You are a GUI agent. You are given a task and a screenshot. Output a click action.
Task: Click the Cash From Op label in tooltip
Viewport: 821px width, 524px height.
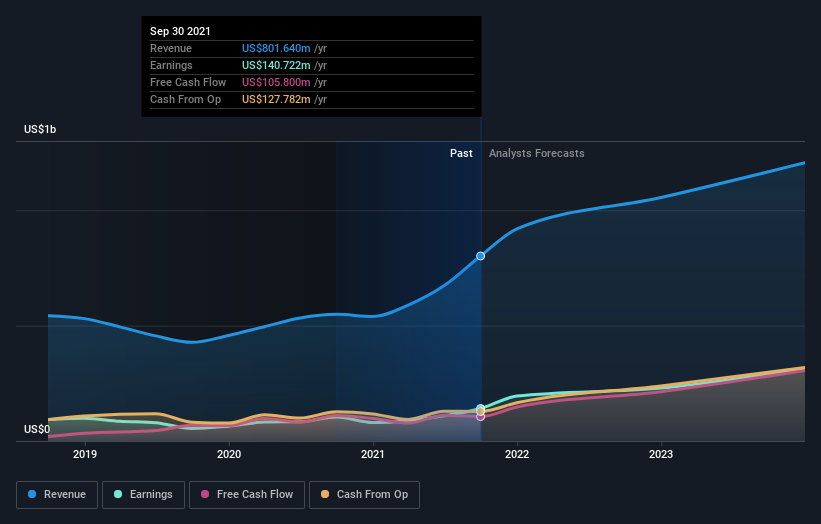coord(185,99)
